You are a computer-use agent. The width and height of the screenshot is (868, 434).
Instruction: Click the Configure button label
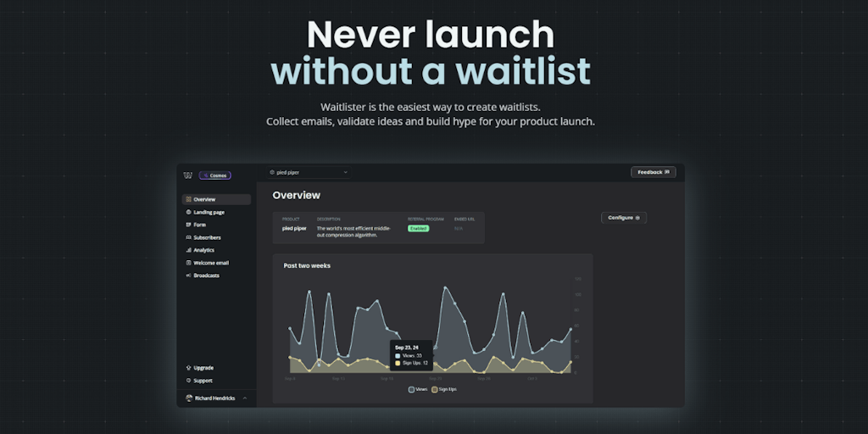[620, 218]
